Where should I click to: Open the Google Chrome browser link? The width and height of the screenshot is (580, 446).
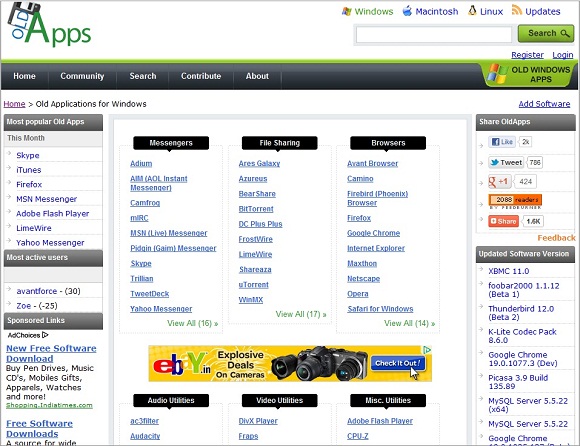pos(373,233)
